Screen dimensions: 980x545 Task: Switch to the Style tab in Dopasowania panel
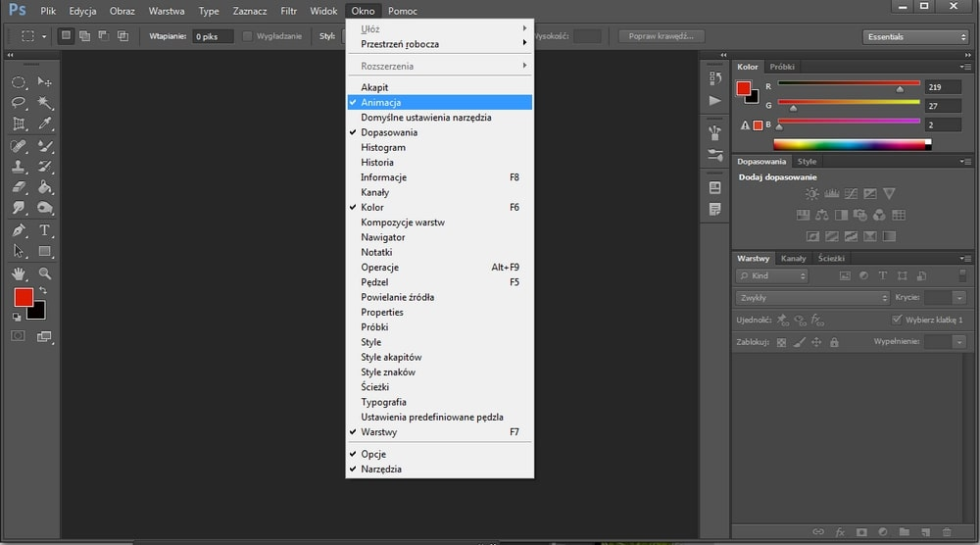coord(807,162)
